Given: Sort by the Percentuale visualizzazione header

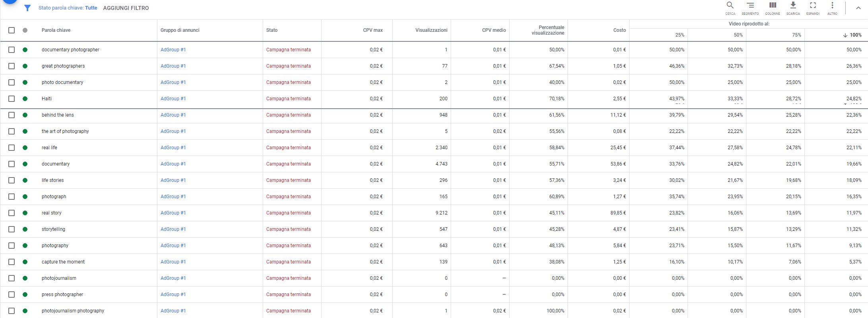Looking at the screenshot, I should pos(548,30).
